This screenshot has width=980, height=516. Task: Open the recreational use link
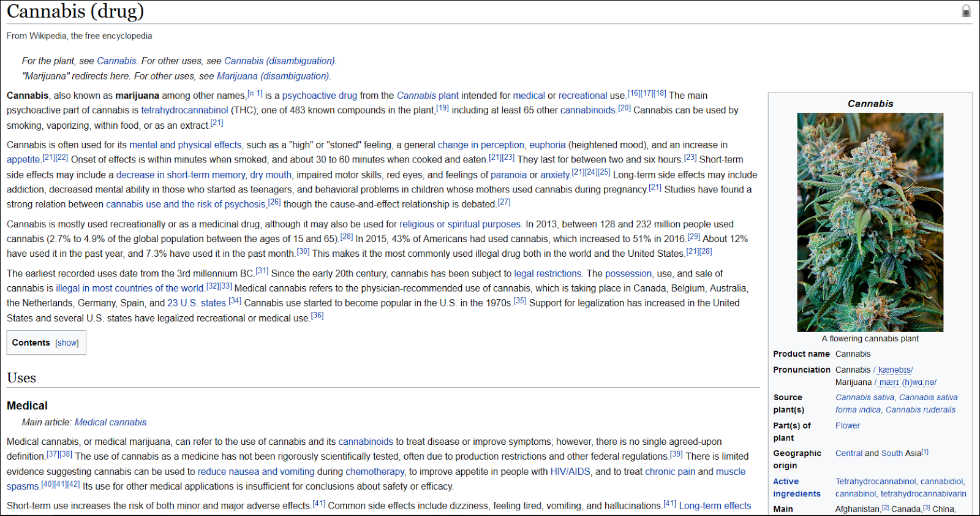[582, 96]
